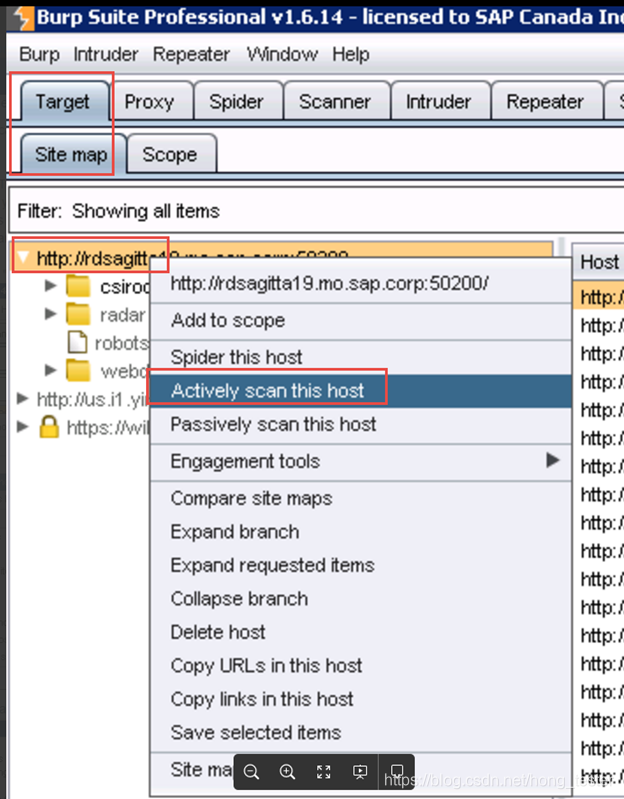Switch to the Spider tab
Viewport: 624px width, 799px height.
[236, 101]
